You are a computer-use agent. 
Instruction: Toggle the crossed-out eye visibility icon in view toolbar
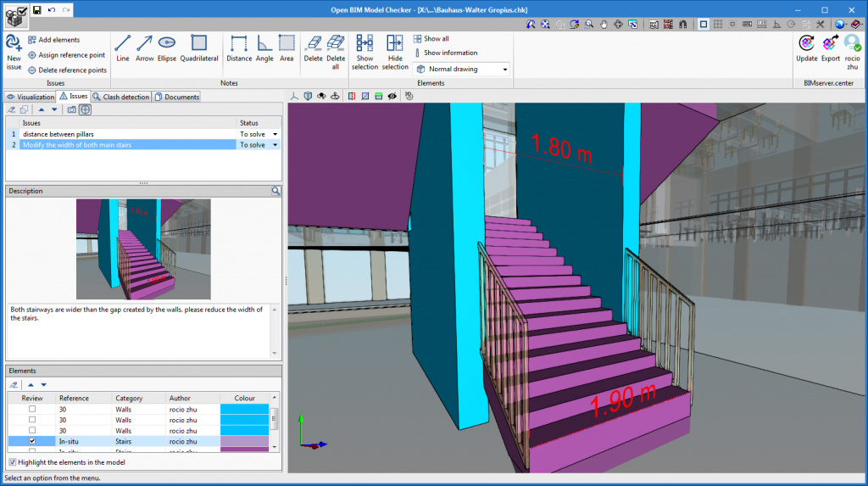tap(392, 96)
